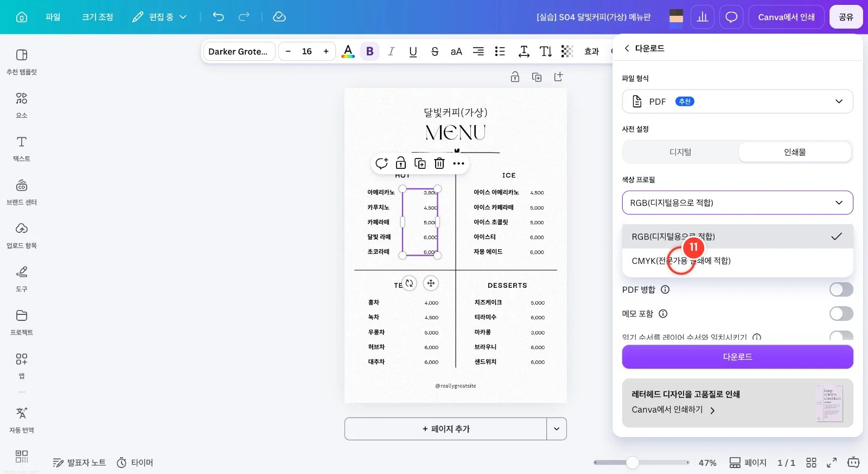
Task: Click the Canva에서 인쇄 button
Action: (786, 17)
